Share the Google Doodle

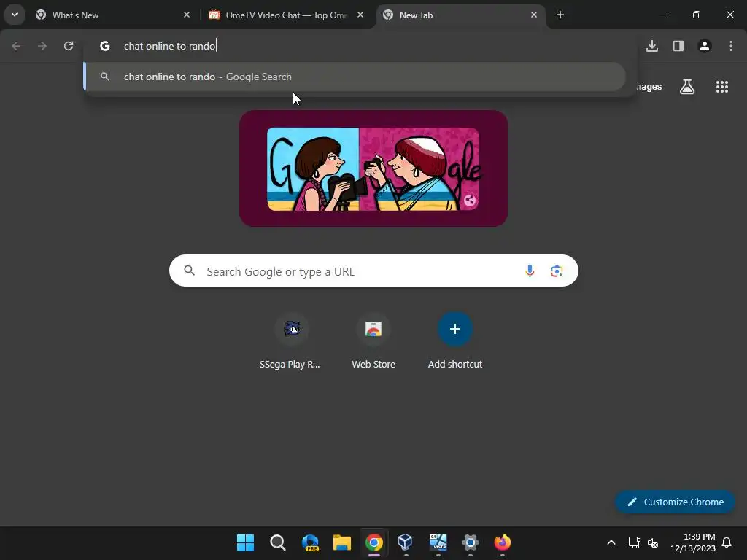point(470,200)
